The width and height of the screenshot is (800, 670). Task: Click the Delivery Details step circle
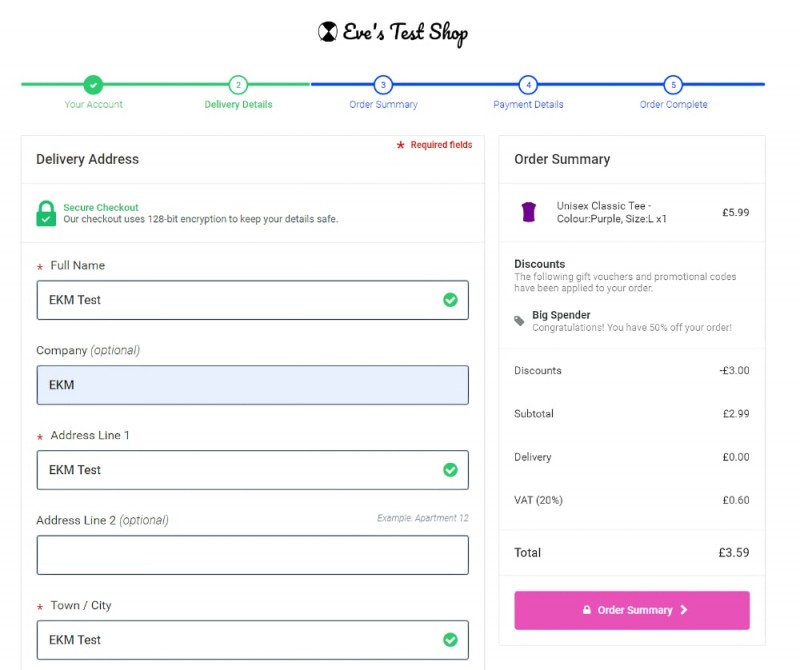(x=238, y=87)
